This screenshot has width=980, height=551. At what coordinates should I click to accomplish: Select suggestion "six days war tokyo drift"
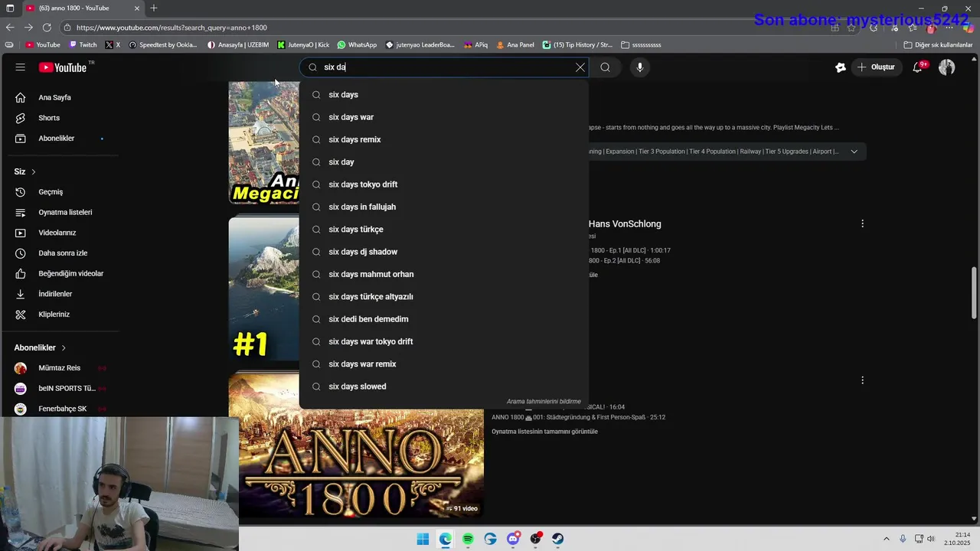444,341
